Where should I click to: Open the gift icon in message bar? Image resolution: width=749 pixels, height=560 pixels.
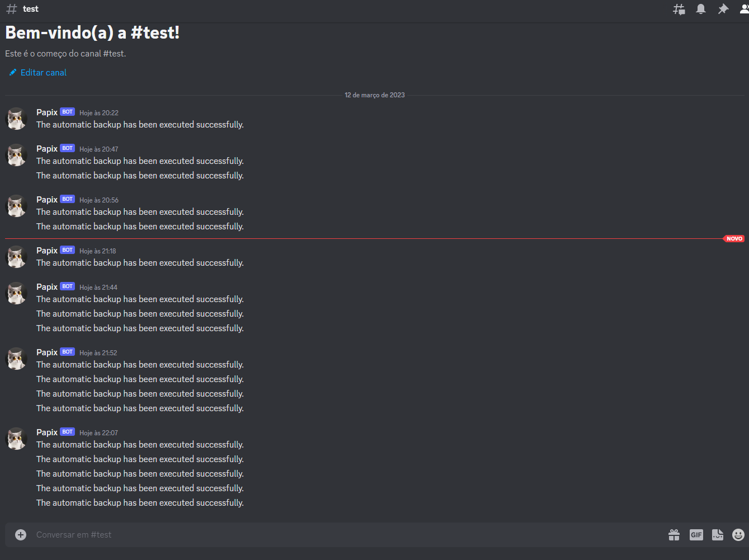[x=674, y=535]
